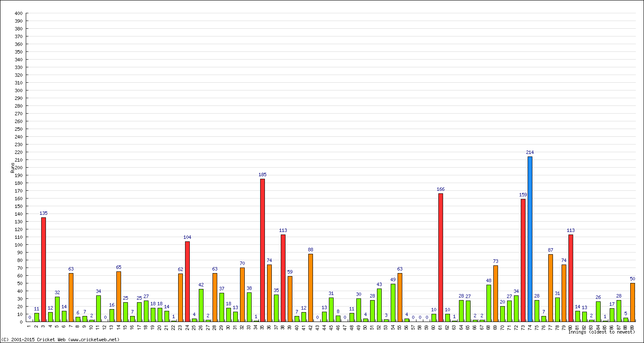Click the 150 tick on the runs axis

(18, 206)
